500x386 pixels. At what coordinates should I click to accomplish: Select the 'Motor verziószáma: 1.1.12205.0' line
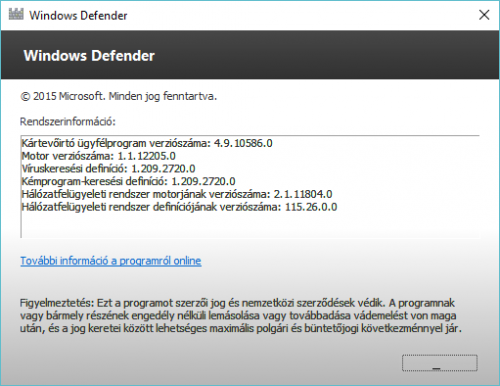coord(98,156)
